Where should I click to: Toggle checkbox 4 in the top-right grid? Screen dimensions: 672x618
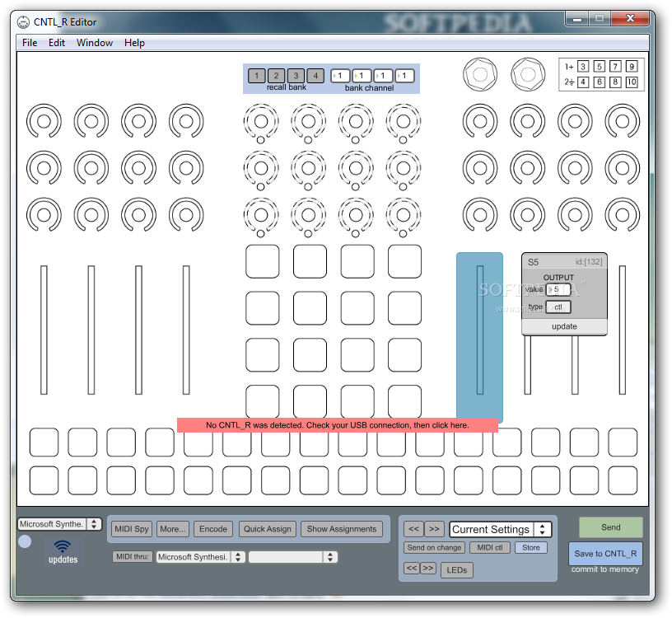click(x=582, y=82)
